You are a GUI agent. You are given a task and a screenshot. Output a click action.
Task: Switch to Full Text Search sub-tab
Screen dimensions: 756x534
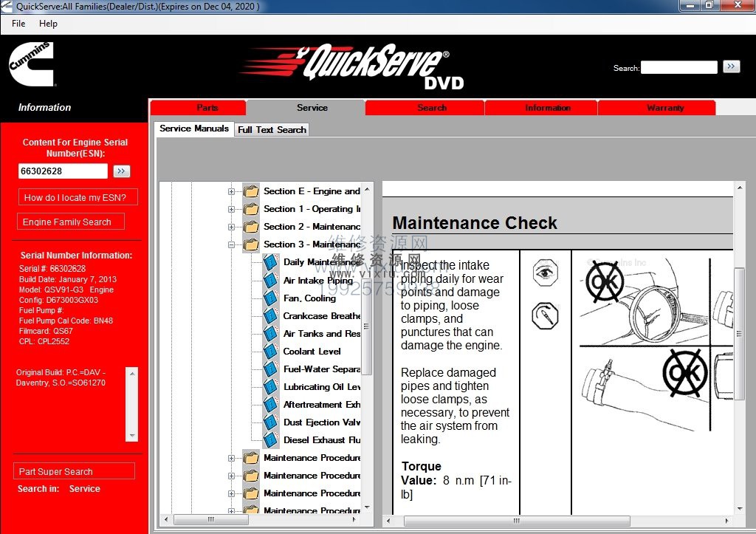point(272,130)
